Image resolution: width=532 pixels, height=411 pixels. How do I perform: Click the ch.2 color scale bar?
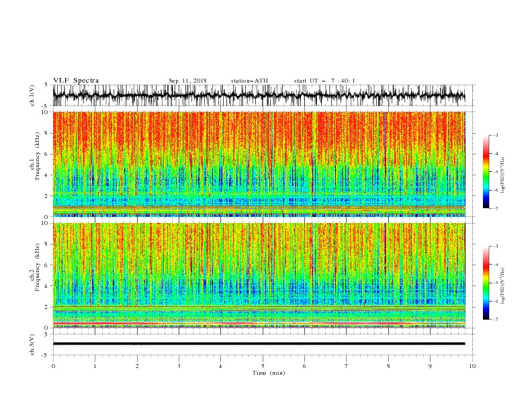(x=486, y=283)
